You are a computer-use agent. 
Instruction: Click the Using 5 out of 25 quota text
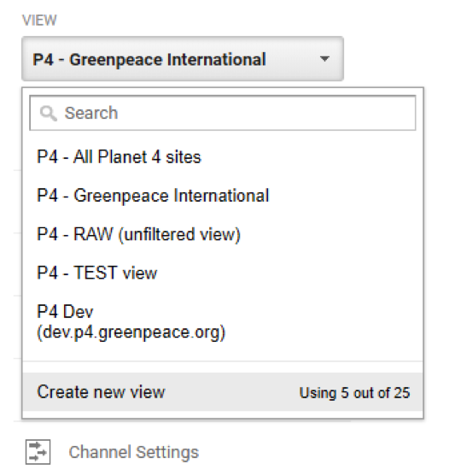[x=354, y=393]
